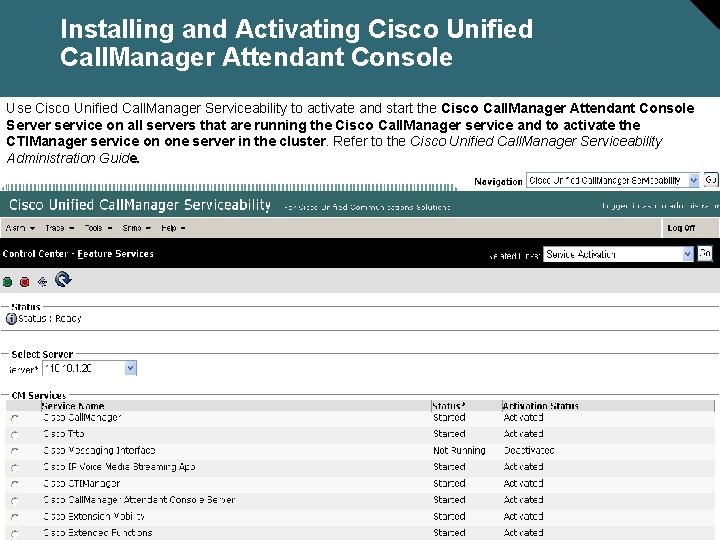Select Cisco IP Voice Media Streaming App radio
The width and height of the screenshot is (720, 540).
pyautogui.click(x=15, y=467)
